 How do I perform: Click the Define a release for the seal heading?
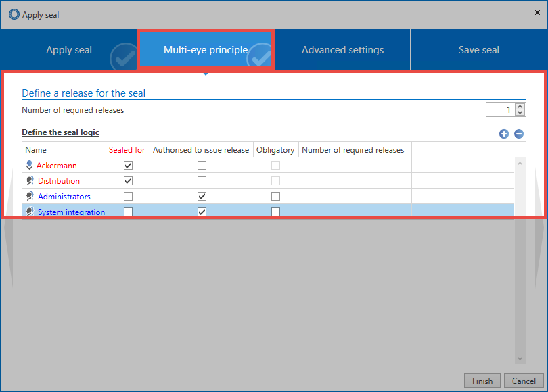83,93
